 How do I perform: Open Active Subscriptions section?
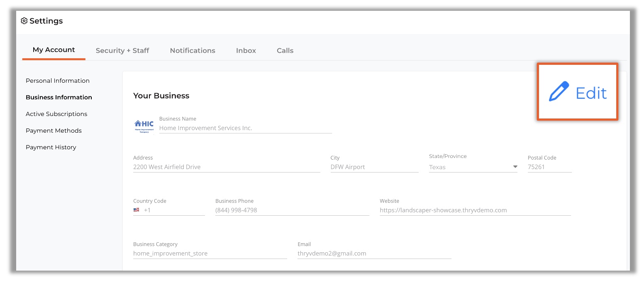56,114
